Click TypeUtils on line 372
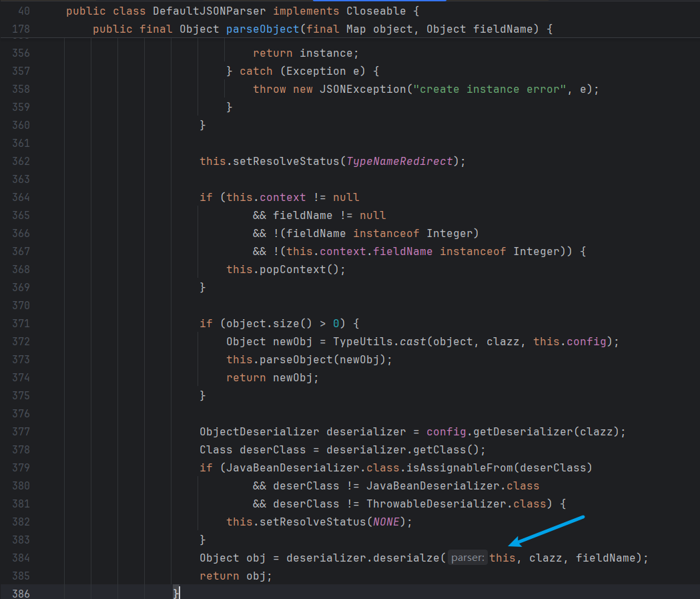Image resolution: width=700 pixels, height=599 pixels. pyautogui.click(x=362, y=342)
